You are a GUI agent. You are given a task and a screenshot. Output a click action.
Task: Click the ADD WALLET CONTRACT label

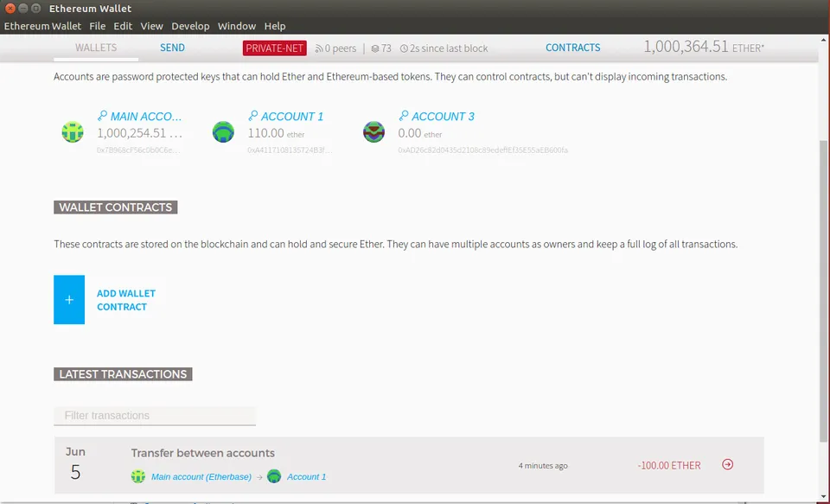(126, 300)
